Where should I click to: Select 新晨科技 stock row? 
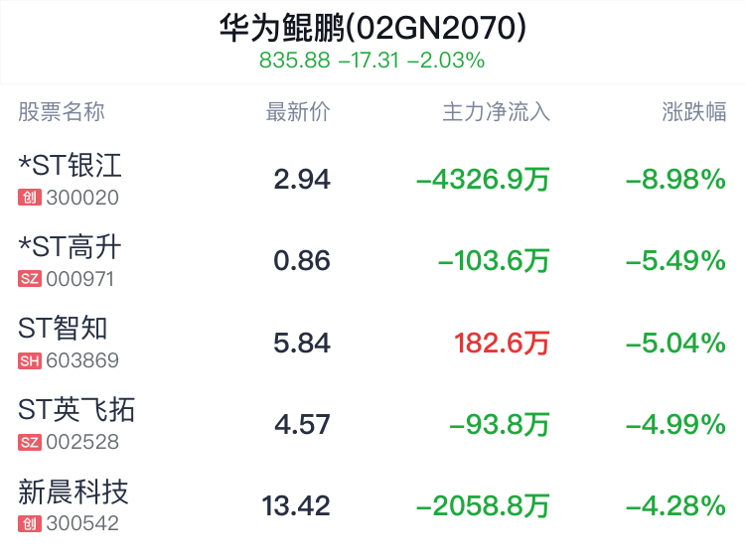(74, 490)
